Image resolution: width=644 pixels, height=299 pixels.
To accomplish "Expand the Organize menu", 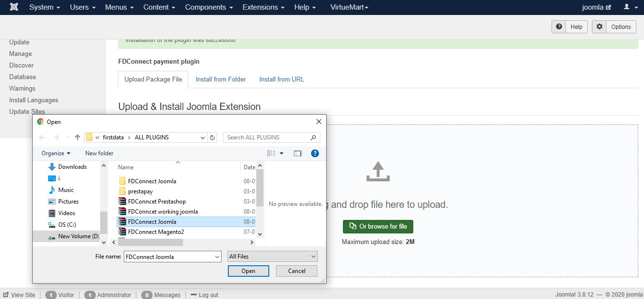I will click(x=56, y=153).
